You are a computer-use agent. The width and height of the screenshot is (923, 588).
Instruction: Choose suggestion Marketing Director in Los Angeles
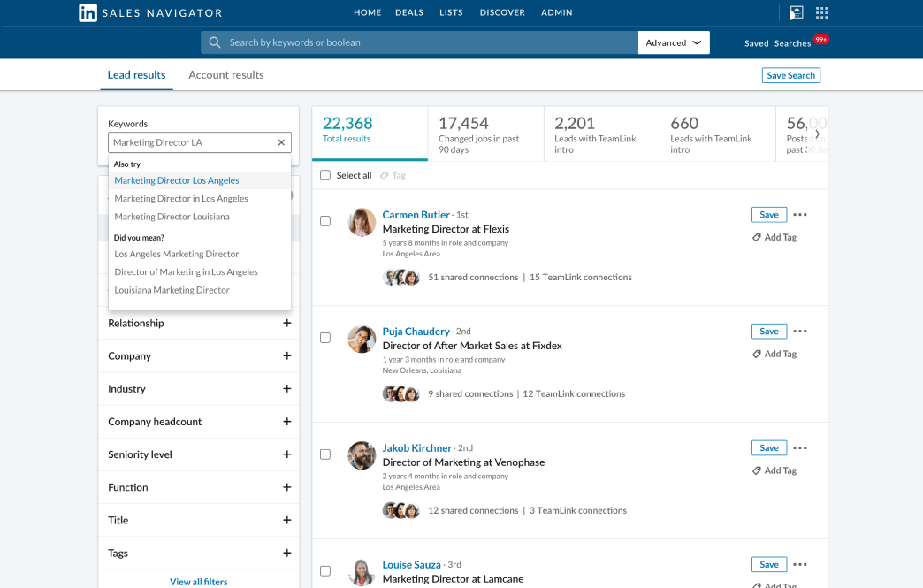200,198
